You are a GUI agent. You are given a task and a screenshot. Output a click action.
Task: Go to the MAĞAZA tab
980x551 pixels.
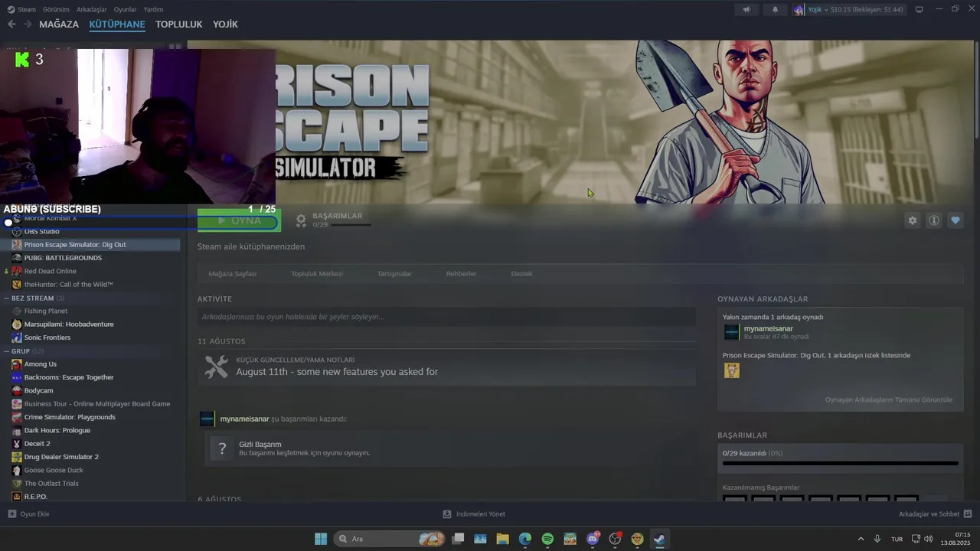click(59, 24)
